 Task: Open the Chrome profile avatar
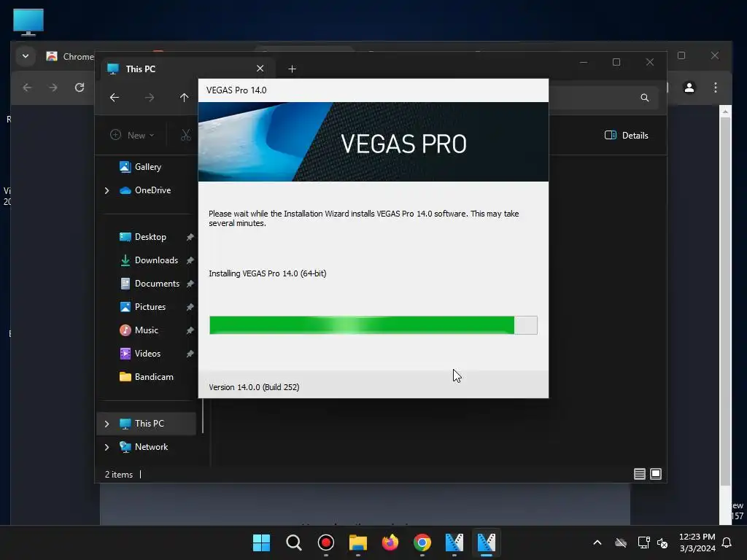pyautogui.click(x=689, y=87)
